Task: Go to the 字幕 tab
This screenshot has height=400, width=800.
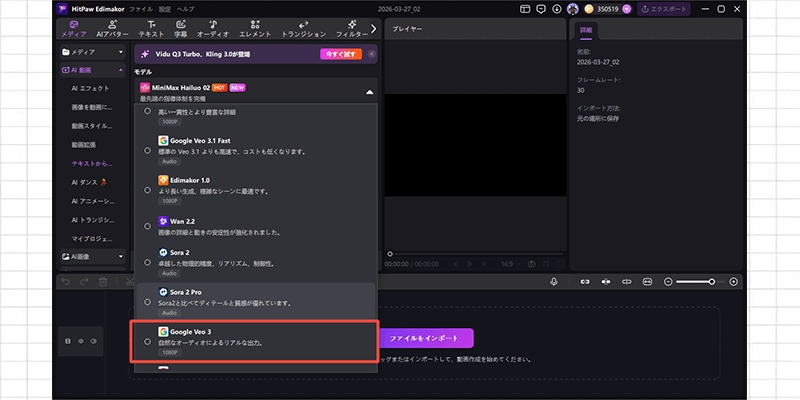Action: coord(181,29)
